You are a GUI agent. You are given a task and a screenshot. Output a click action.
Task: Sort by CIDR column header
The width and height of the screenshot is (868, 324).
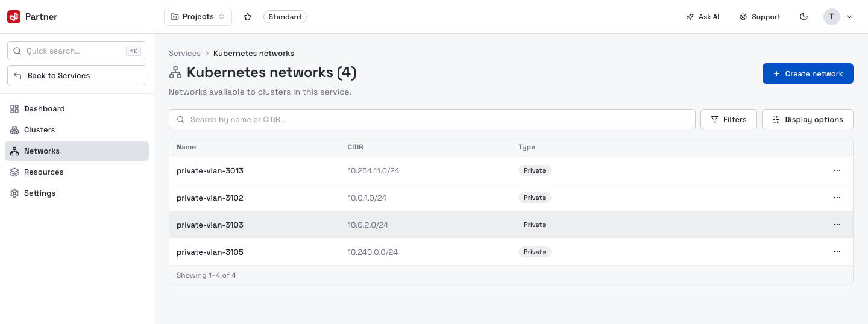(x=356, y=147)
